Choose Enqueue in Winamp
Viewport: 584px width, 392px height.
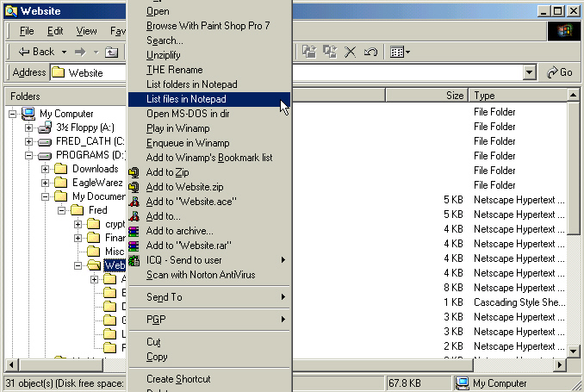pos(209,143)
